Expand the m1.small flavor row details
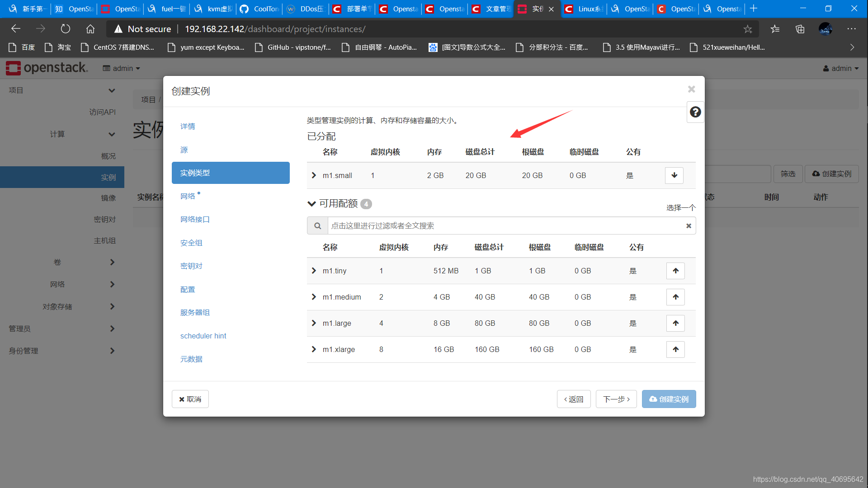The width and height of the screenshot is (868, 488). click(314, 175)
